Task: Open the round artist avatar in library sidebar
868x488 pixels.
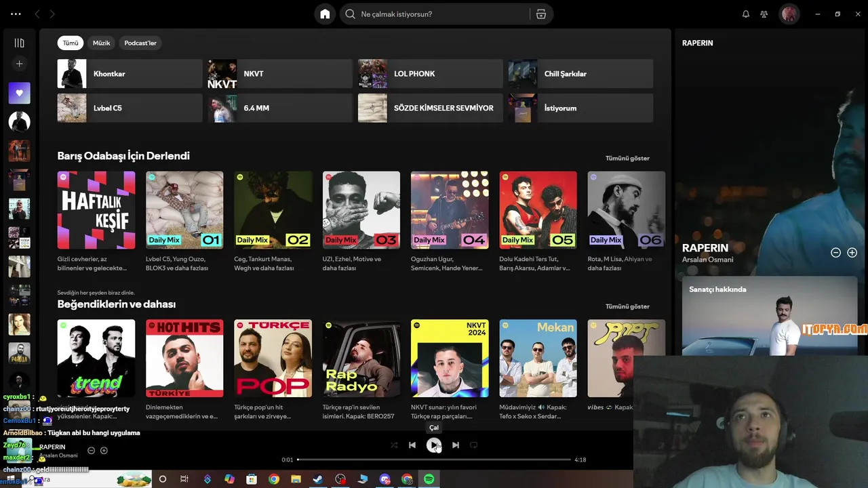Action: [x=19, y=121]
